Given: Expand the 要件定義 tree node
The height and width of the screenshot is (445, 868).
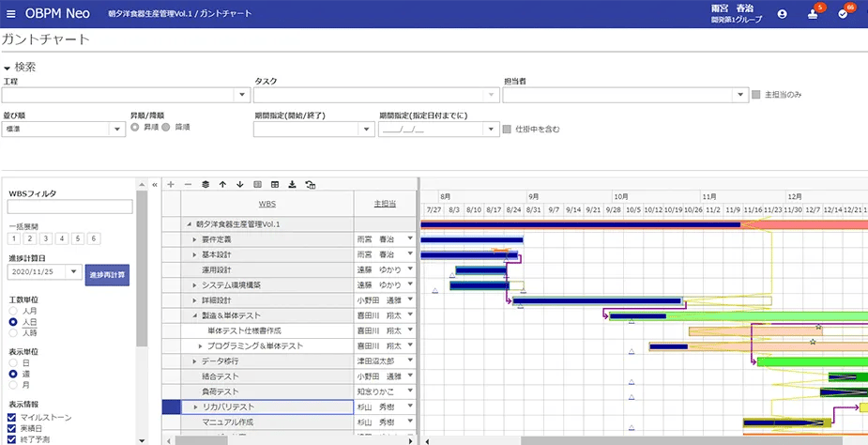Looking at the screenshot, I should [x=194, y=239].
